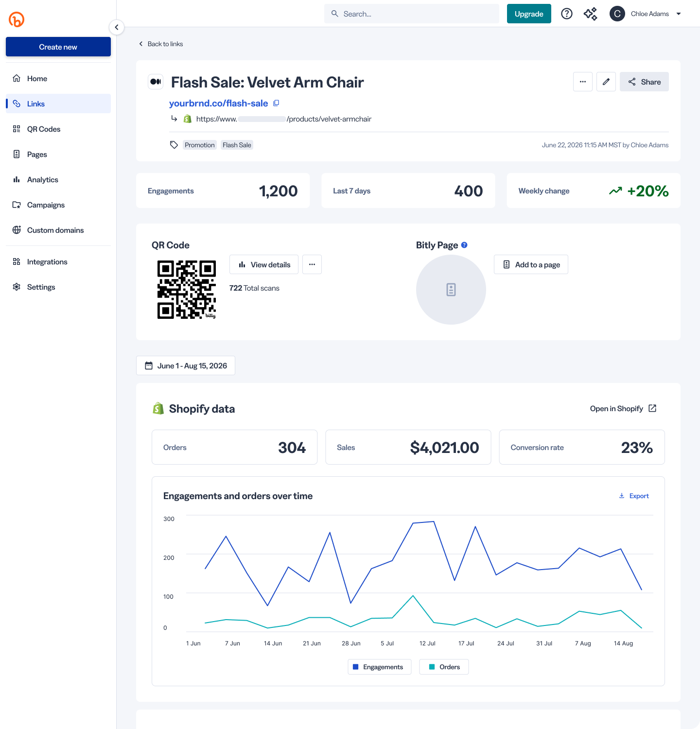Click the pencil edit icon button

tap(606, 82)
